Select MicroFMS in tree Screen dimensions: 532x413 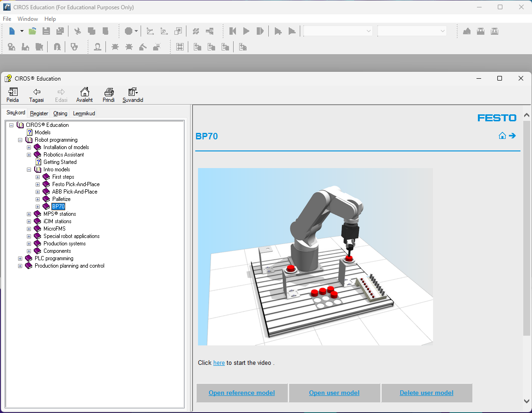coord(54,229)
